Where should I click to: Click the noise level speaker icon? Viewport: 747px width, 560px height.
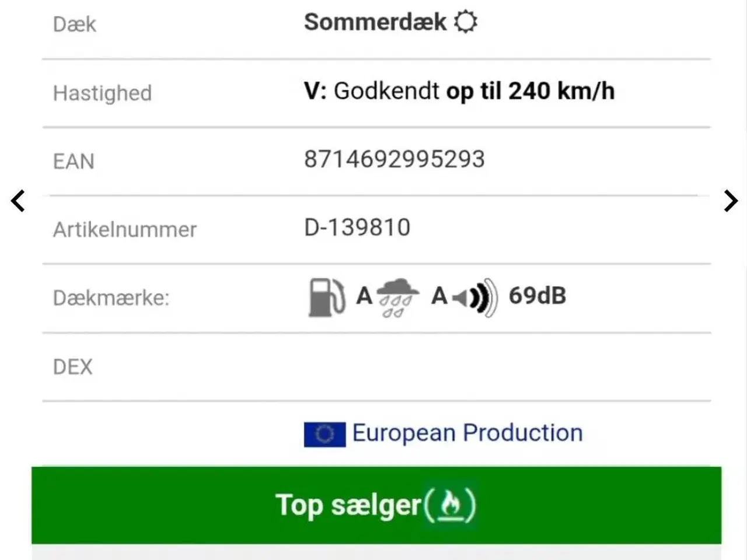(473, 296)
